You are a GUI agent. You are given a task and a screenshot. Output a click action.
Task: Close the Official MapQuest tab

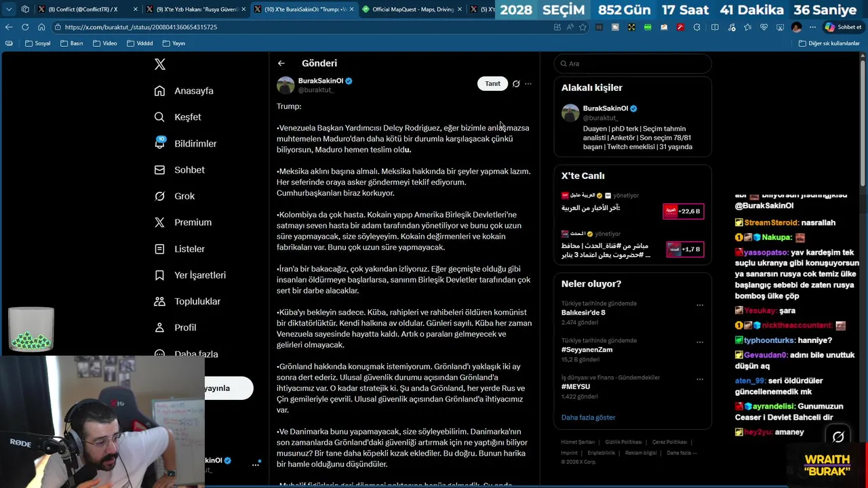tap(460, 9)
